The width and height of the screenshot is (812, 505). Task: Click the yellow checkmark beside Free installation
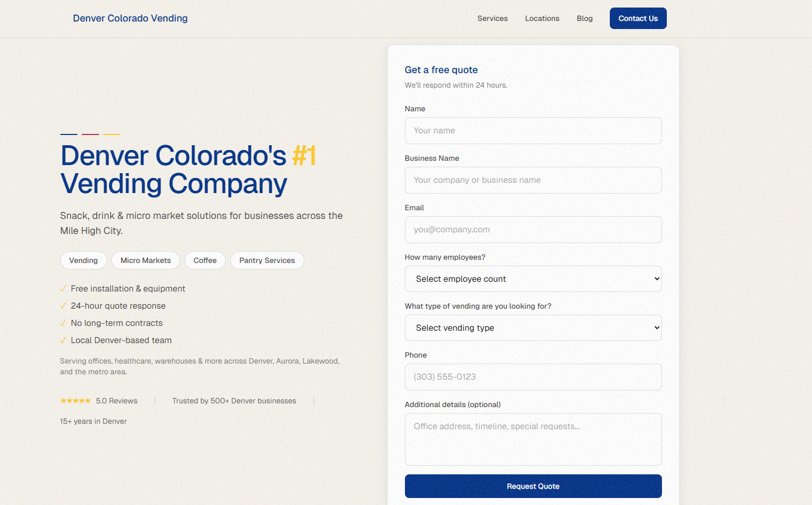click(x=63, y=288)
